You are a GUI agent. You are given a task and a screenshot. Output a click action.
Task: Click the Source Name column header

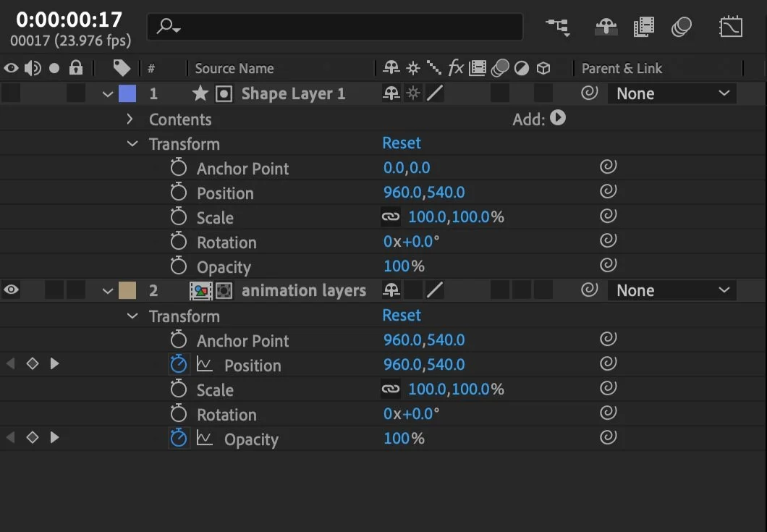click(x=234, y=69)
